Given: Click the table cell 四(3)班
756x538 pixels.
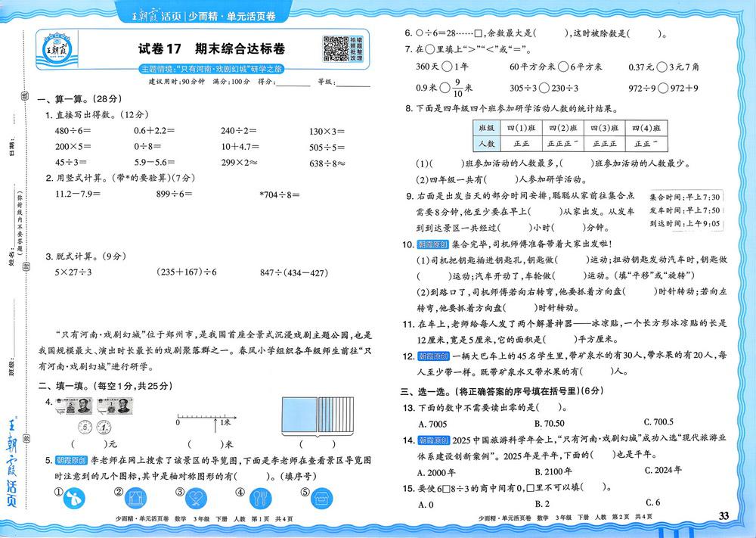Looking at the screenshot, I should [x=605, y=128].
